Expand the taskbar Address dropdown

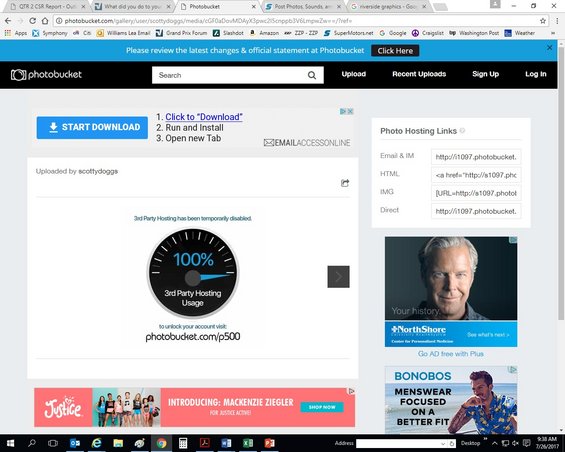pyautogui.click(x=443, y=443)
